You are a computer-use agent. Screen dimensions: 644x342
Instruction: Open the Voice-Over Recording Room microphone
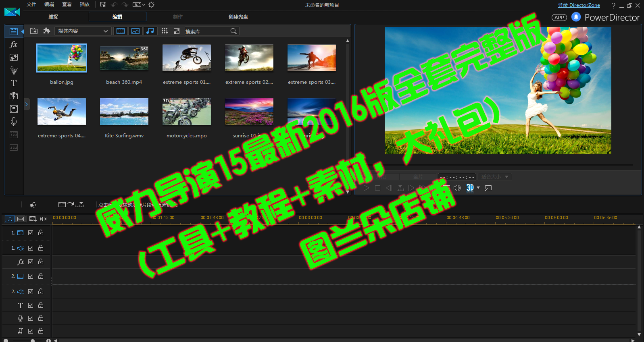13,122
